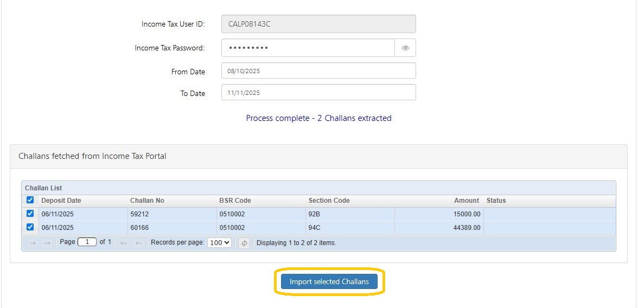The image size is (644, 308).
Task: Click Import selected Challans button
Action: tap(329, 282)
